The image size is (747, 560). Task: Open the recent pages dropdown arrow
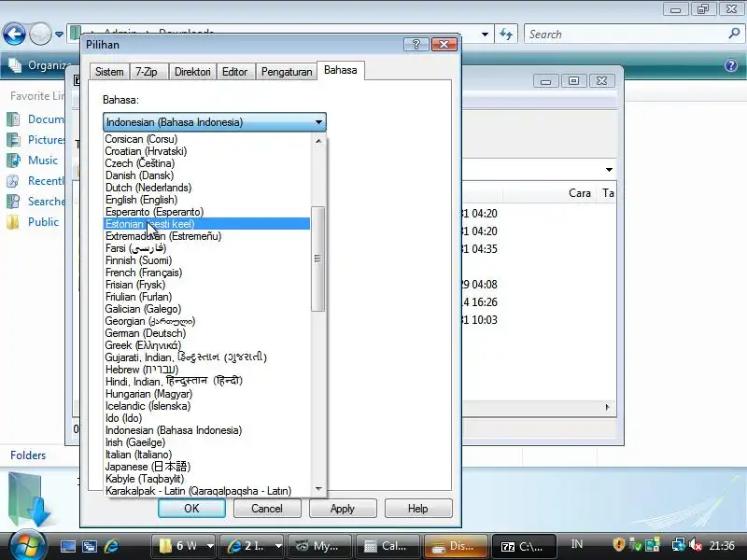coord(59,35)
